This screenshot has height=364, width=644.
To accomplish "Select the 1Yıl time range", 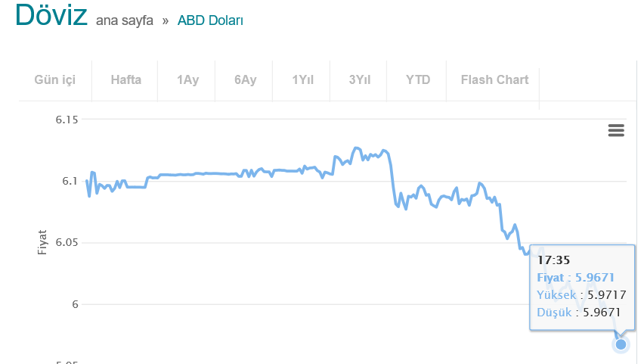I will click(302, 79).
